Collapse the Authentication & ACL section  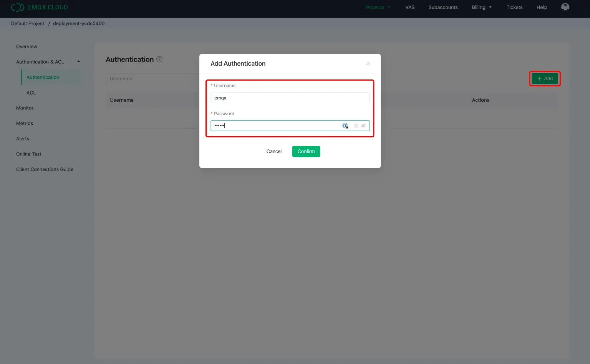(x=78, y=61)
